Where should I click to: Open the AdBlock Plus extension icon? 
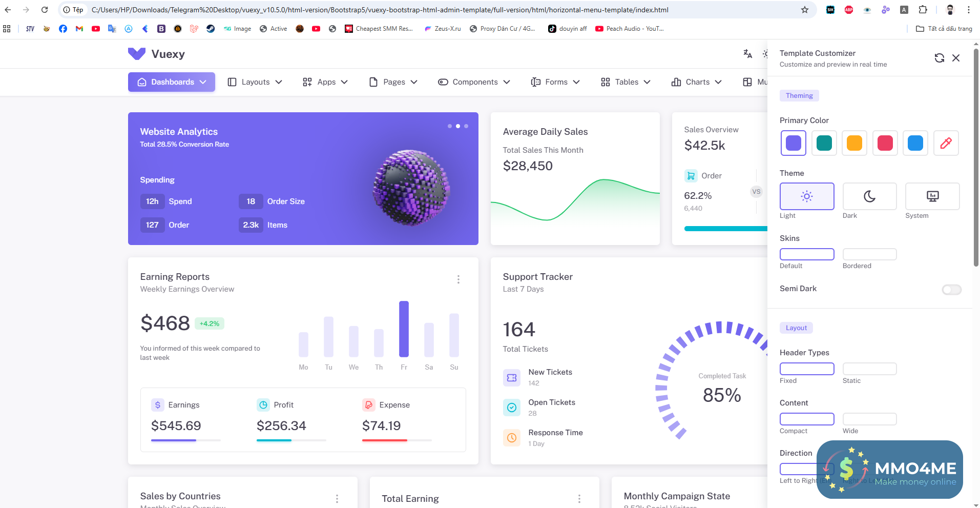pyautogui.click(x=849, y=10)
